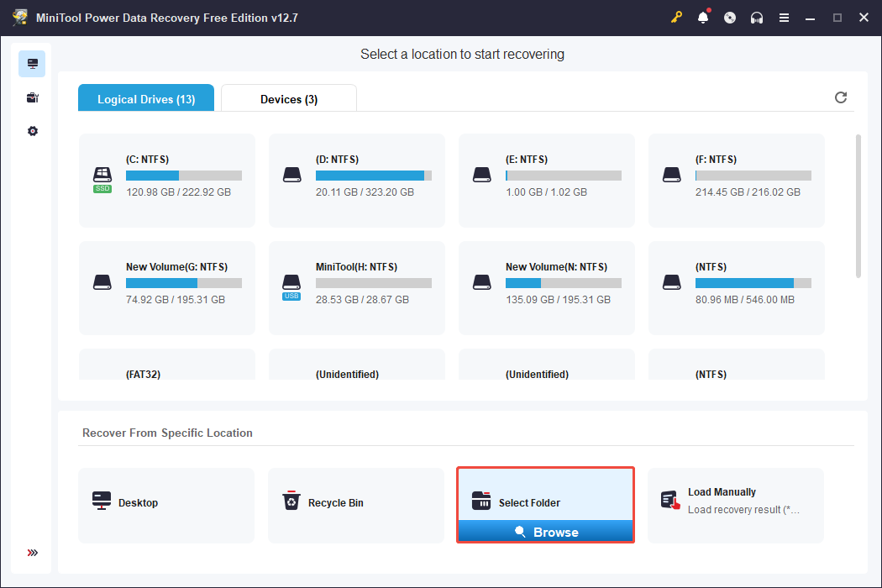882x588 pixels.
Task: Open the online help globe icon
Action: 730,17
